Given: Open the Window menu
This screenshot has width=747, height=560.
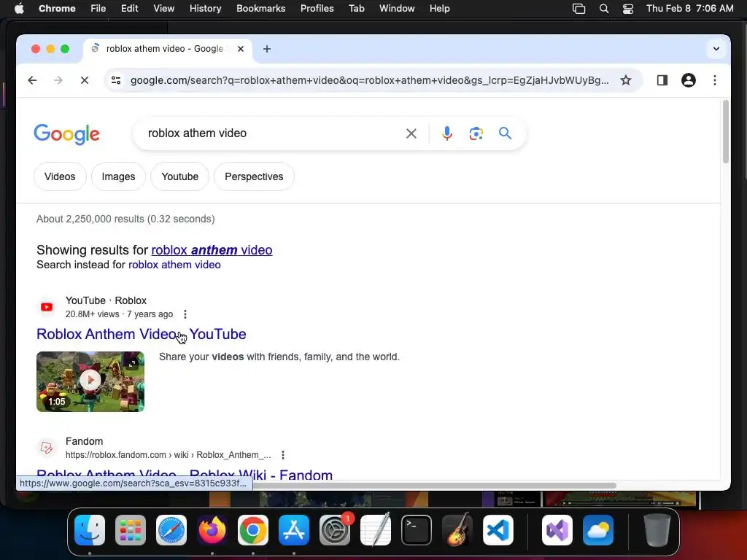Looking at the screenshot, I should coord(397,9).
